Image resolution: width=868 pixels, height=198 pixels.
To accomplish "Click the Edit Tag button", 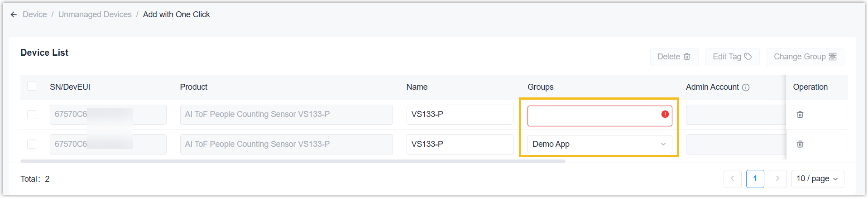I will [732, 57].
